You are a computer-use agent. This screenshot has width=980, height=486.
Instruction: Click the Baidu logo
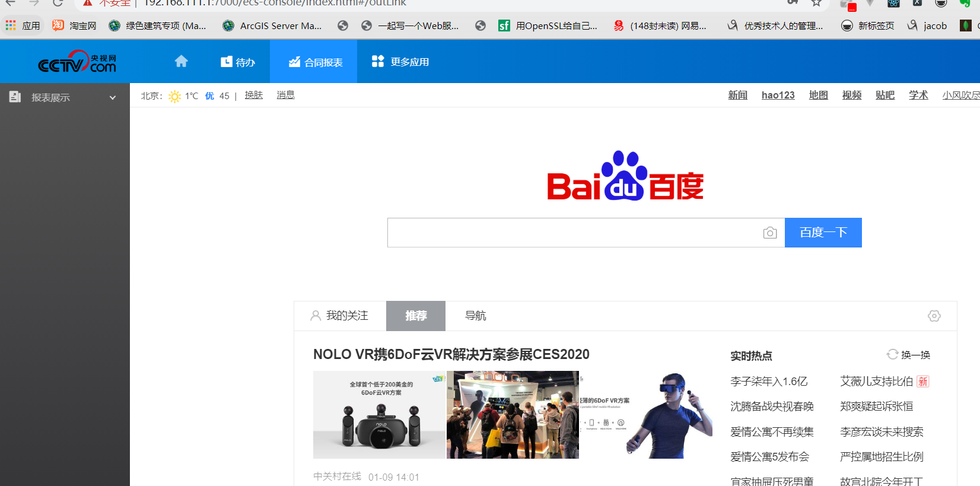click(x=625, y=176)
